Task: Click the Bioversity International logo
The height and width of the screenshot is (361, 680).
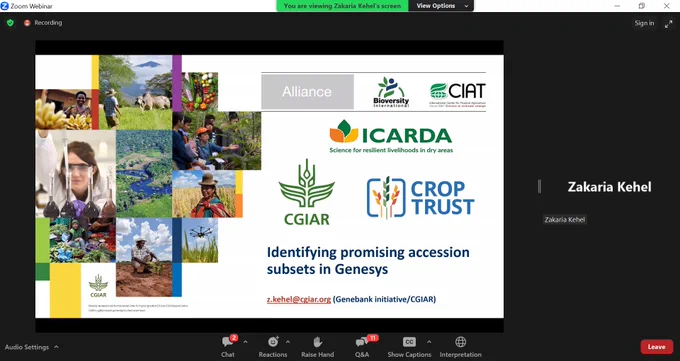Action: coord(391,92)
